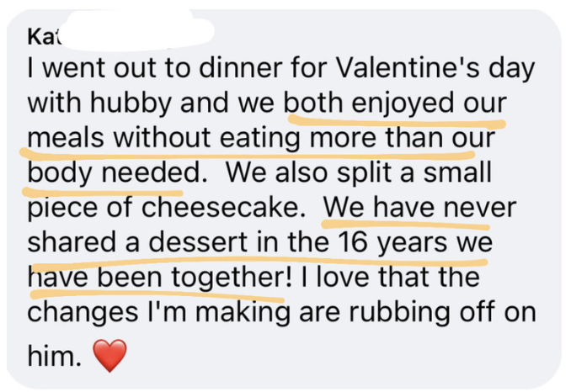Click the number "16" in the text
571x392 pixels.
[x=353, y=242]
